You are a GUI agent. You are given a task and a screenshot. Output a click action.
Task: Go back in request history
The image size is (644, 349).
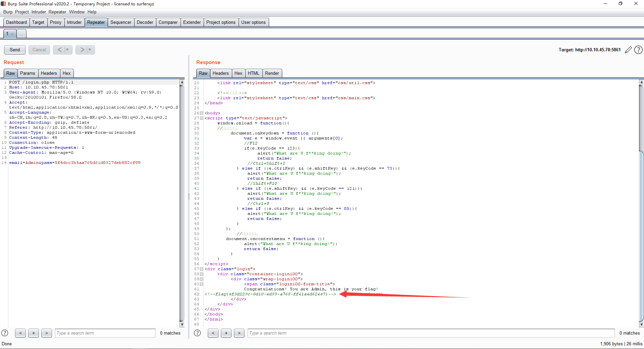pos(60,50)
